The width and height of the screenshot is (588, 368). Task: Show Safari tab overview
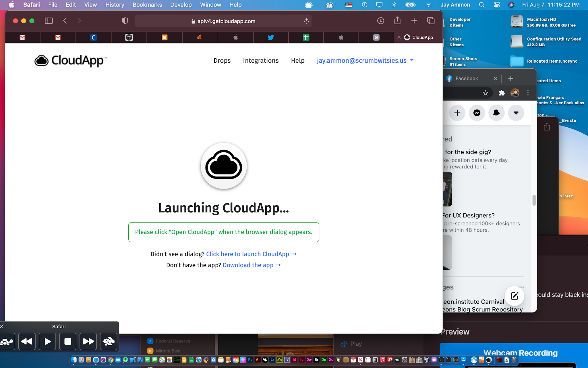click(x=431, y=21)
